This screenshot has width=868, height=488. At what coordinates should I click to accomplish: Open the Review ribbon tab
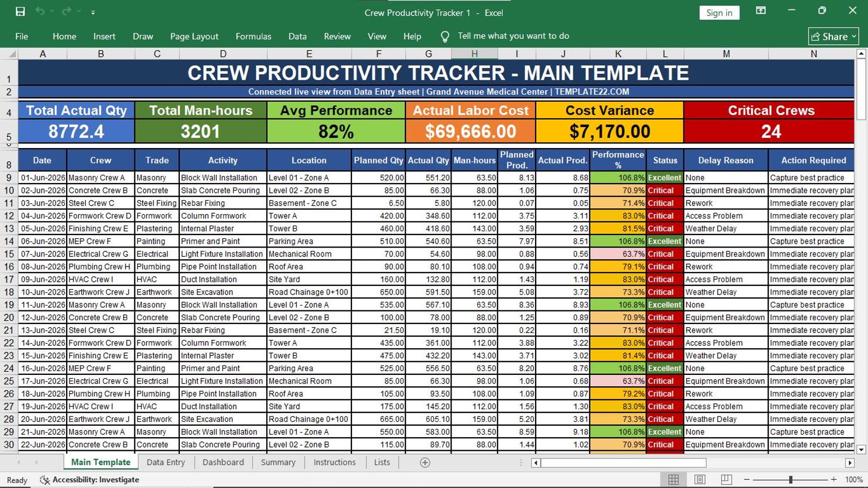click(x=337, y=36)
